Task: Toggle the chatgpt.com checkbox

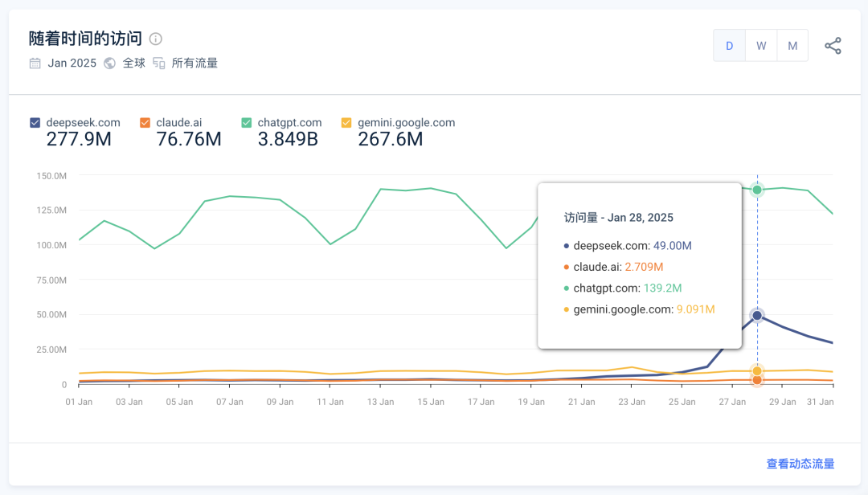Action: [247, 122]
